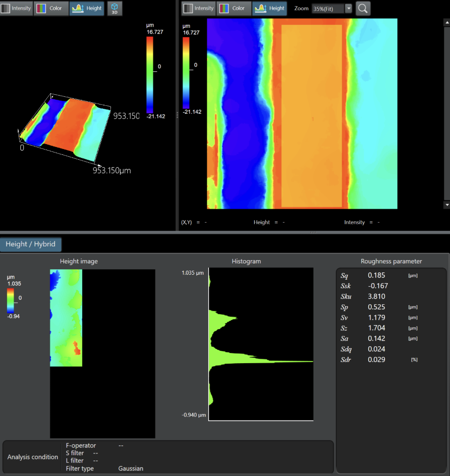Click the magnifier zoom tool icon
This screenshot has width=450, height=476.
[x=363, y=8]
